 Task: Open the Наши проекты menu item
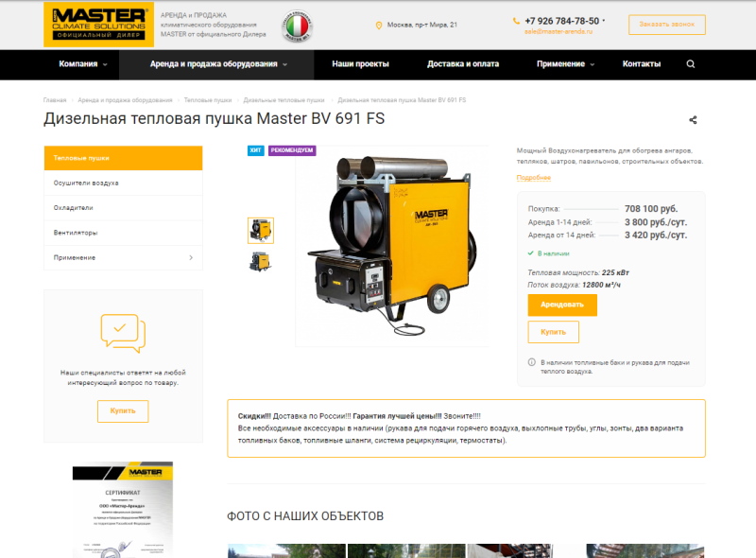[x=360, y=64]
